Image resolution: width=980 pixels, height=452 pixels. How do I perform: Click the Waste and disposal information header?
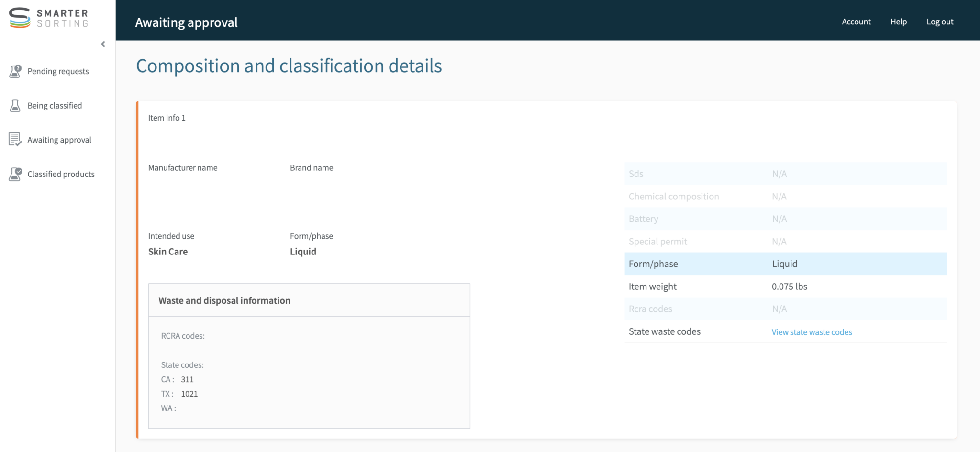224,300
